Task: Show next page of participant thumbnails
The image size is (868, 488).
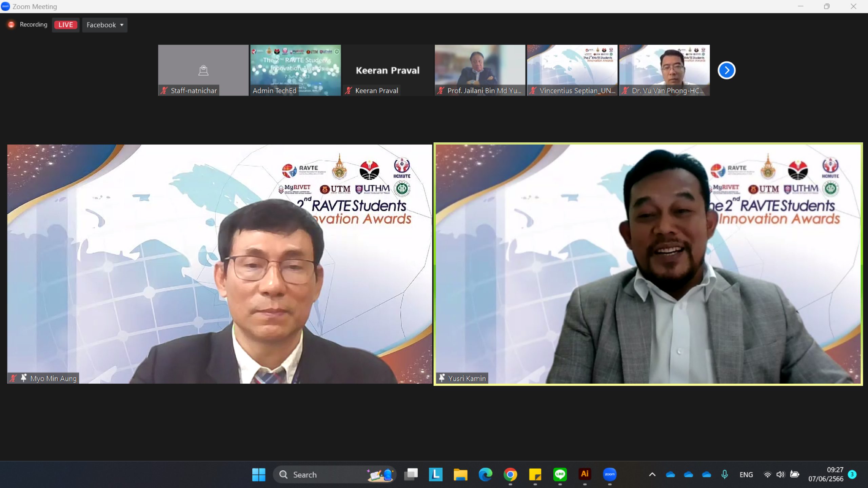Action: (726, 70)
